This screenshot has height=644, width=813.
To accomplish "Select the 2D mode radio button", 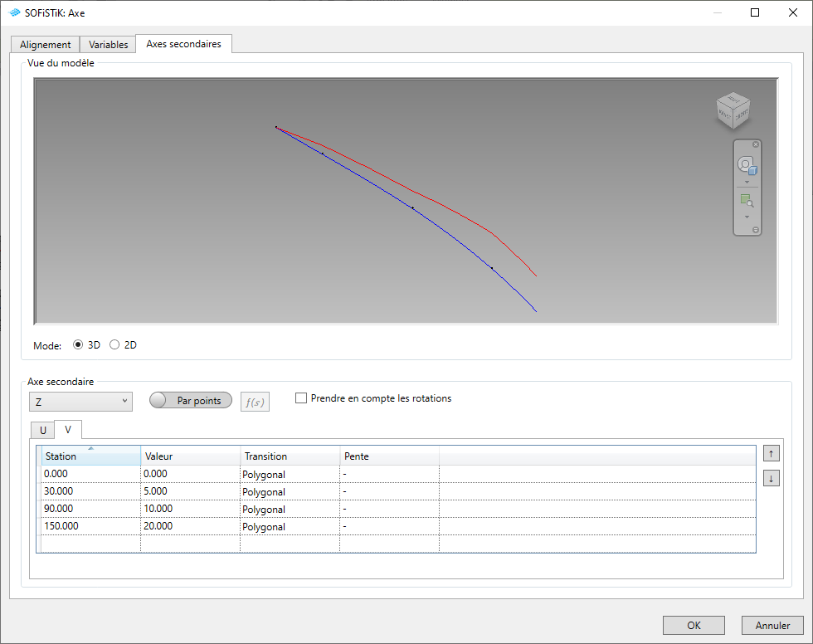I will click(x=114, y=344).
